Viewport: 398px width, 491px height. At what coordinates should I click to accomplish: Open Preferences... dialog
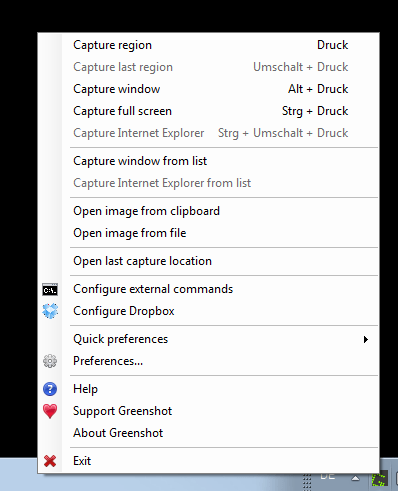(209, 361)
